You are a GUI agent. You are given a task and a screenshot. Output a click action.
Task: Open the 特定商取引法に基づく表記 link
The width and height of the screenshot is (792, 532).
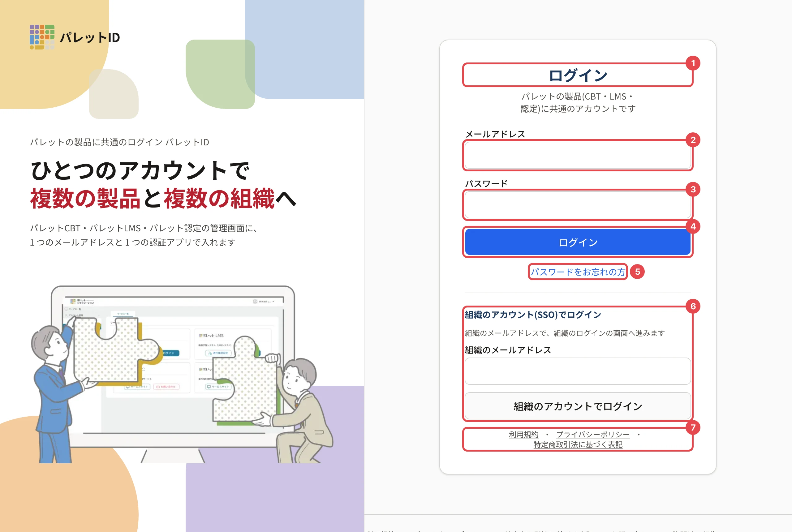click(x=578, y=444)
